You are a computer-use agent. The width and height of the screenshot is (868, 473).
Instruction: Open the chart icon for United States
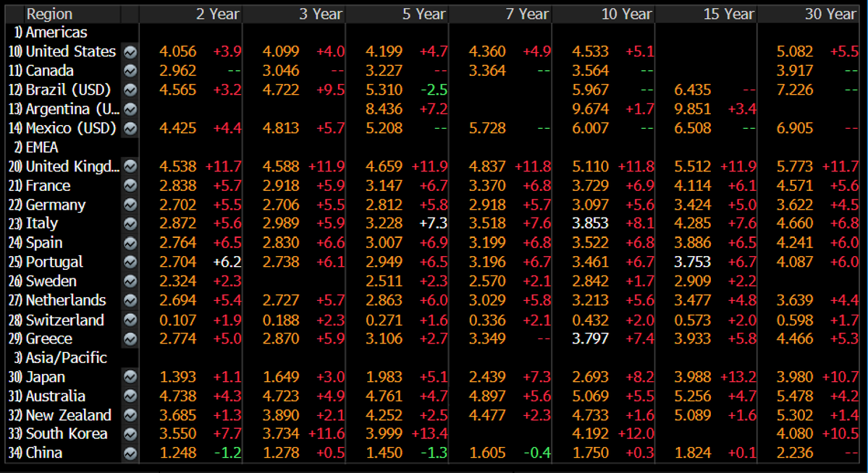[x=130, y=52]
